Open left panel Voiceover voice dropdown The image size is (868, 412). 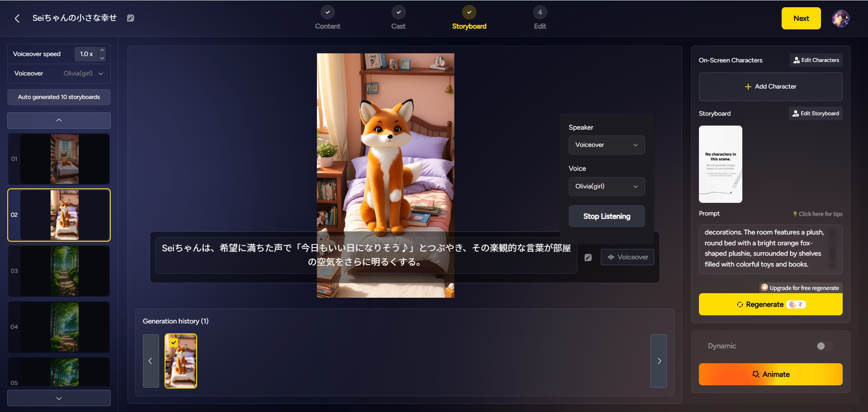tap(83, 74)
